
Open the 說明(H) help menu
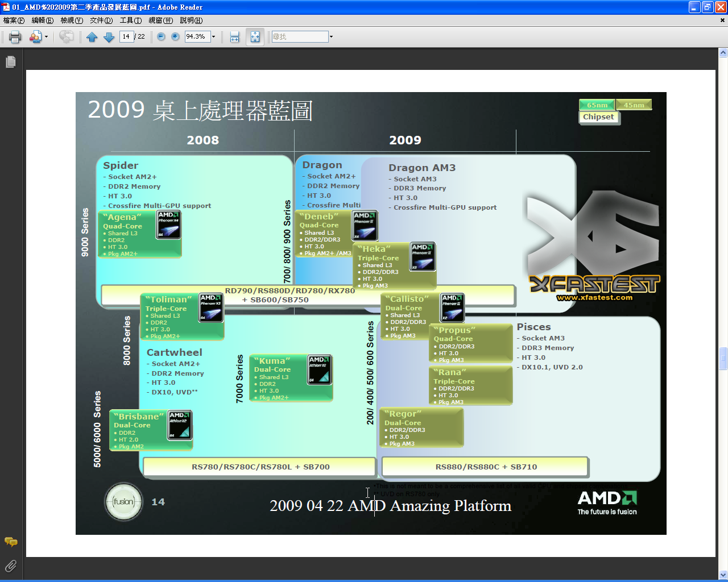[x=191, y=20]
